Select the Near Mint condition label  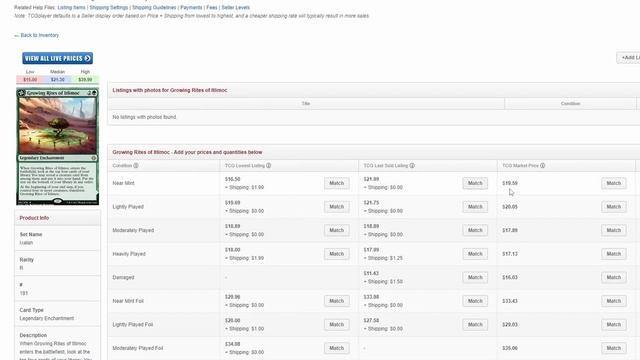pyautogui.click(x=123, y=183)
